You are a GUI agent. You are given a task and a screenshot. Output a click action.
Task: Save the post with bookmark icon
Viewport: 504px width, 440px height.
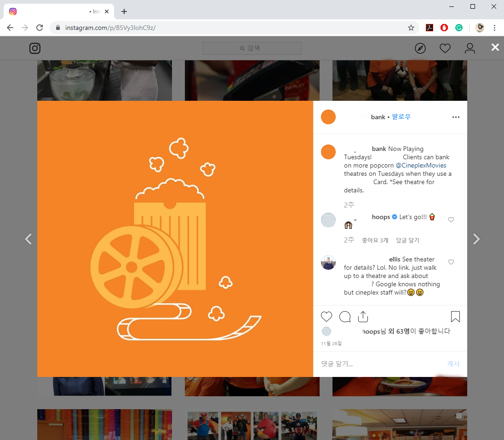click(x=455, y=317)
